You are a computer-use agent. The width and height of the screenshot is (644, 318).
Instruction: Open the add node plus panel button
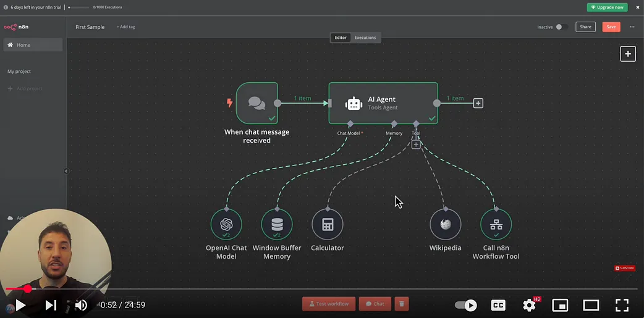coord(627,54)
